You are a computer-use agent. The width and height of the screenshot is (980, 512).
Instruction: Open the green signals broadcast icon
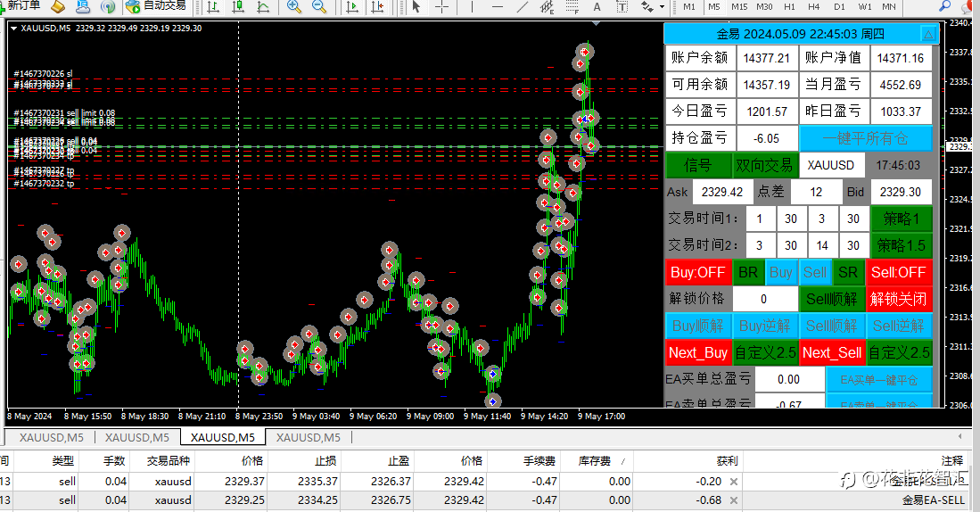click(x=108, y=7)
